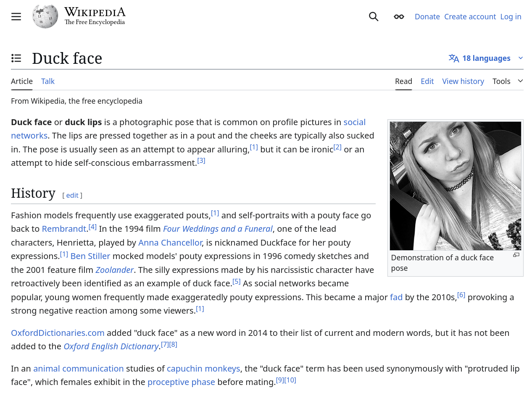Open search with the magnifier icon

click(374, 16)
